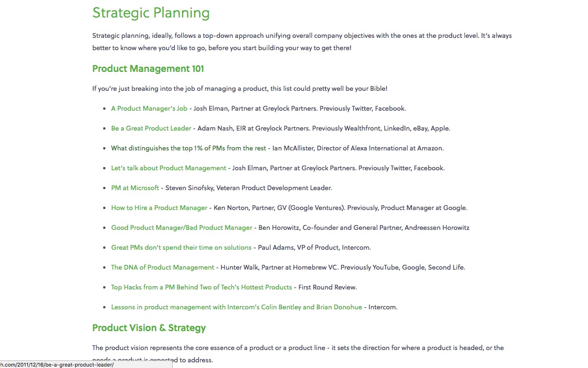Viewport: 588px width, 368px height.
Task: Click the "Product Management 101" section heading
Action: 148,69
